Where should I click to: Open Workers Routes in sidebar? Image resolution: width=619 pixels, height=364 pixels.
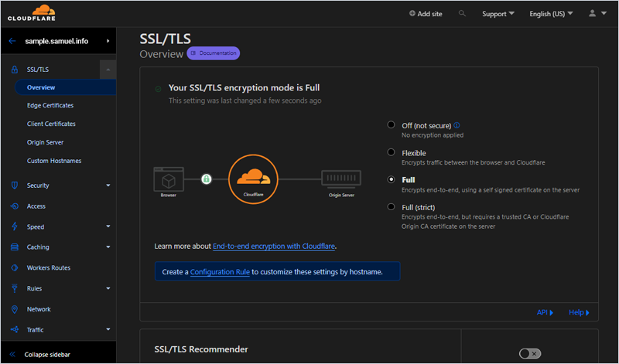point(49,267)
